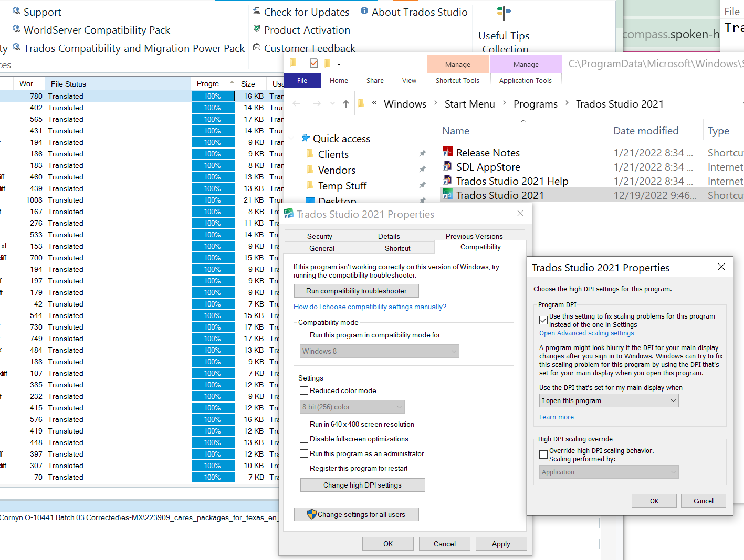Click Product Activation shield icon
This screenshot has width=744, height=560.
(x=257, y=29)
